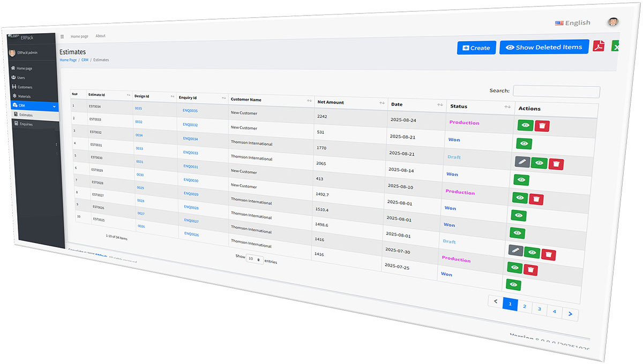Click the pencil edit icon on the first Draft estimate
643x364 pixels.
point(522,162)
